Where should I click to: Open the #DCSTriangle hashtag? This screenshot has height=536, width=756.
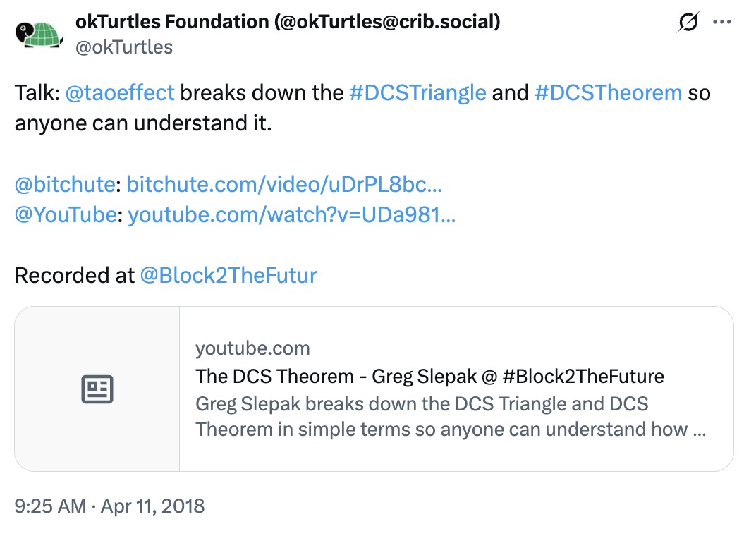pyautogui.click(x=417, y=92)
